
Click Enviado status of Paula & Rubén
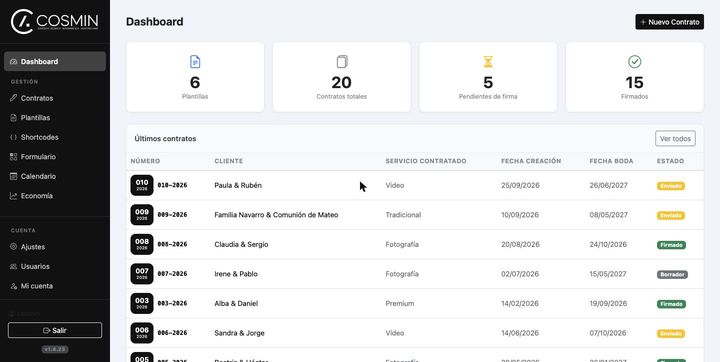671,186
